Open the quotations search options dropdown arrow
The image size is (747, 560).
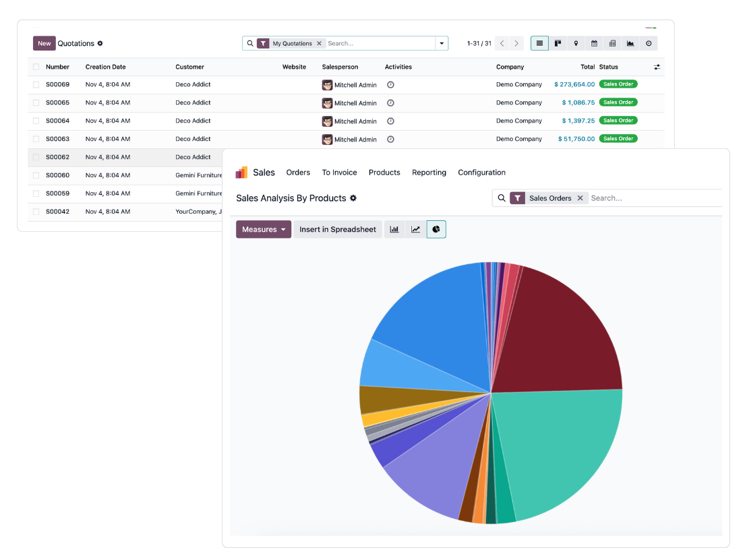(442, 43)
